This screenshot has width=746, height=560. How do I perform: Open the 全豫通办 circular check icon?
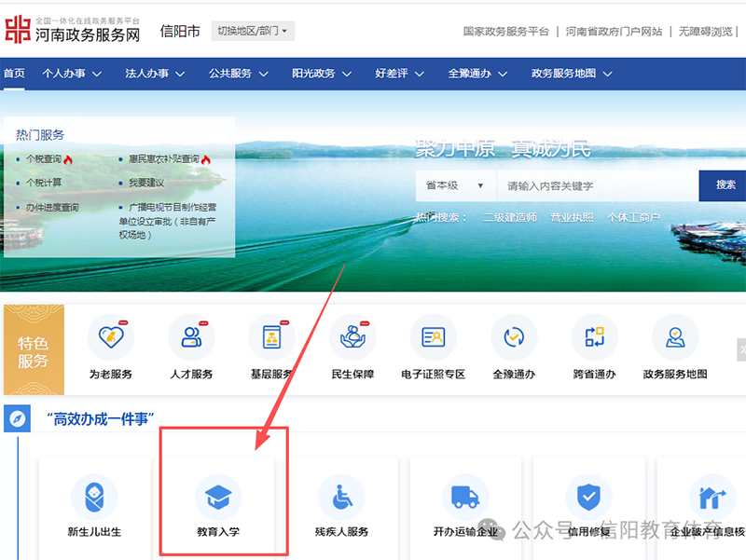(x=514, y=337)
